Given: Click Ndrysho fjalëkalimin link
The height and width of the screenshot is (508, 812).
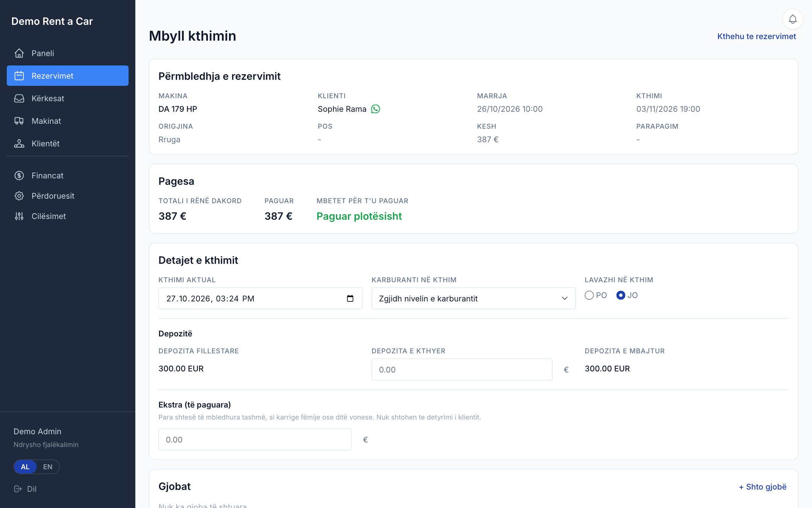Looking at the screenshot, I should pyautogui.click(x=46, y=445).
